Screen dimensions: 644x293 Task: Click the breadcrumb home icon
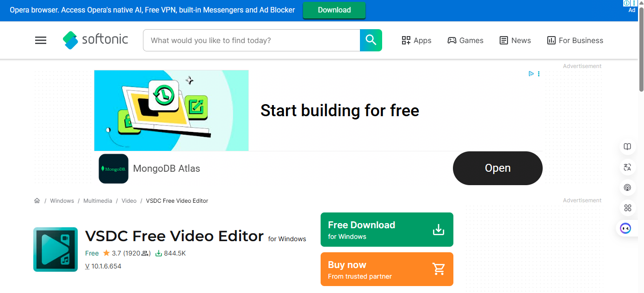point(37,201)
